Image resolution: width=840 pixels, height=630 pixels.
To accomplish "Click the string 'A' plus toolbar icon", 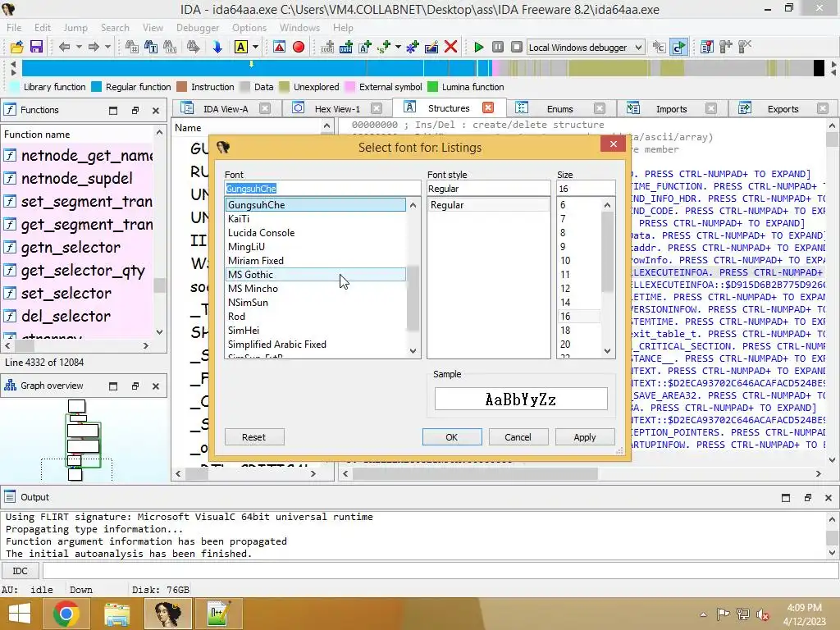I will tap(365, 47).
